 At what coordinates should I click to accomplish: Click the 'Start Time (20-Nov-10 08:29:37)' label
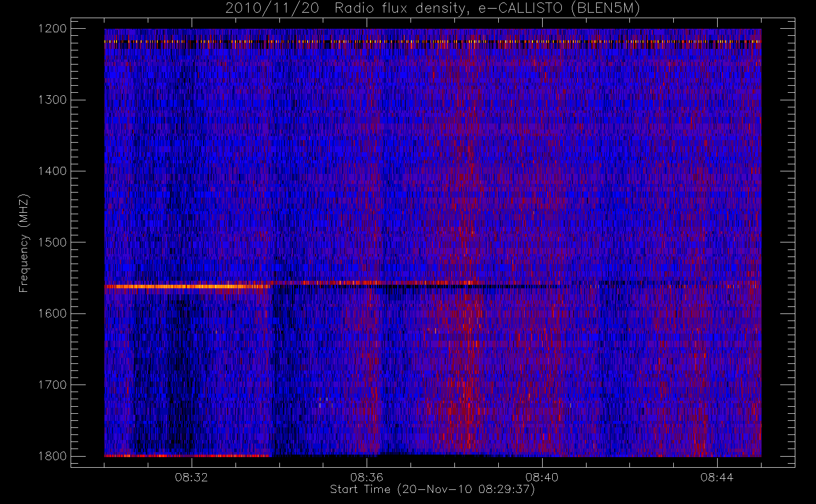tap(432, 489)
